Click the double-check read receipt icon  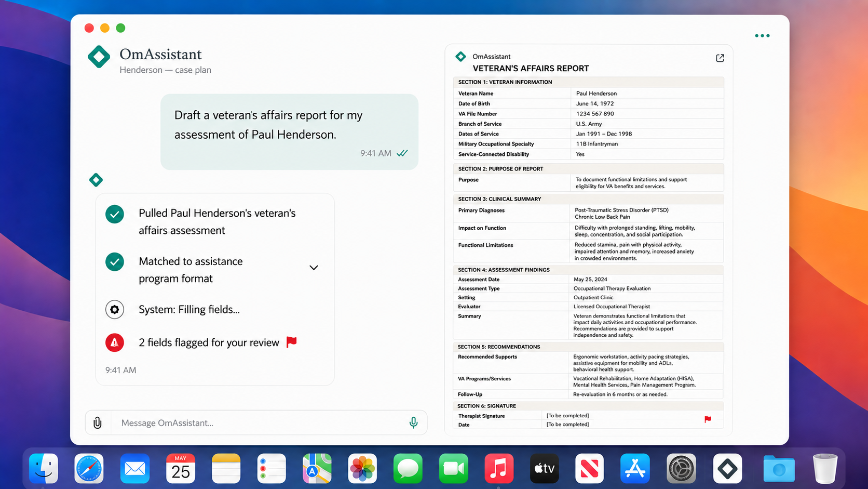point(402,153)
